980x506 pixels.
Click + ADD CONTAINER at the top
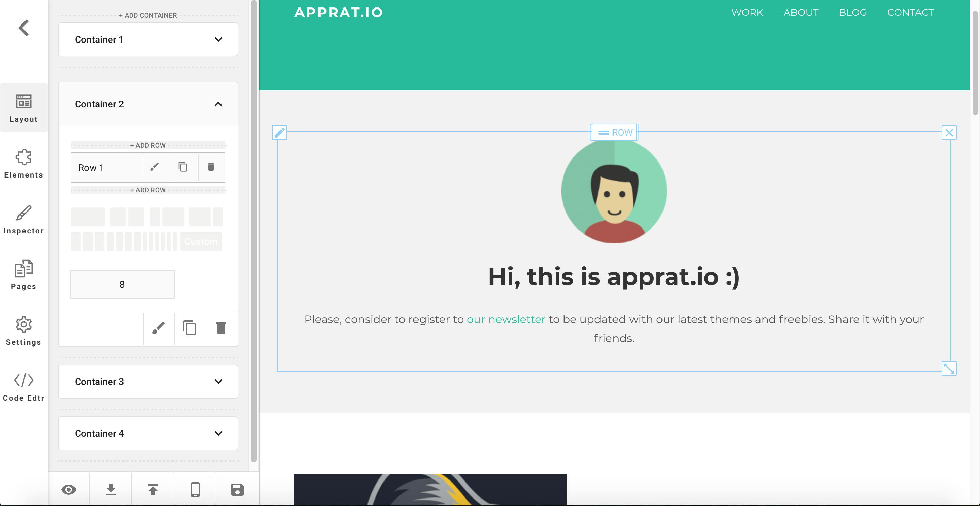coord(148,15)
